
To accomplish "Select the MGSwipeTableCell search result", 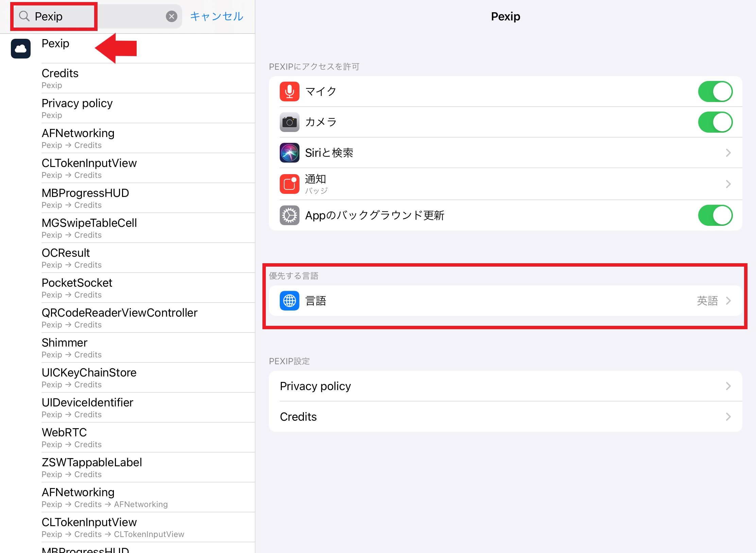I will tap(127, 228).
